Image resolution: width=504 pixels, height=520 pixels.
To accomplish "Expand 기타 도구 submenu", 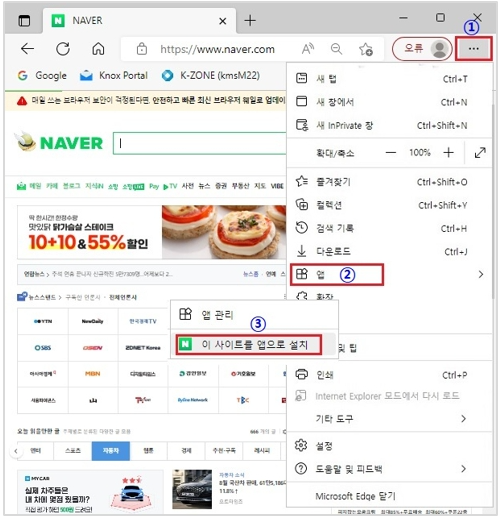I will tap(389, 419).
